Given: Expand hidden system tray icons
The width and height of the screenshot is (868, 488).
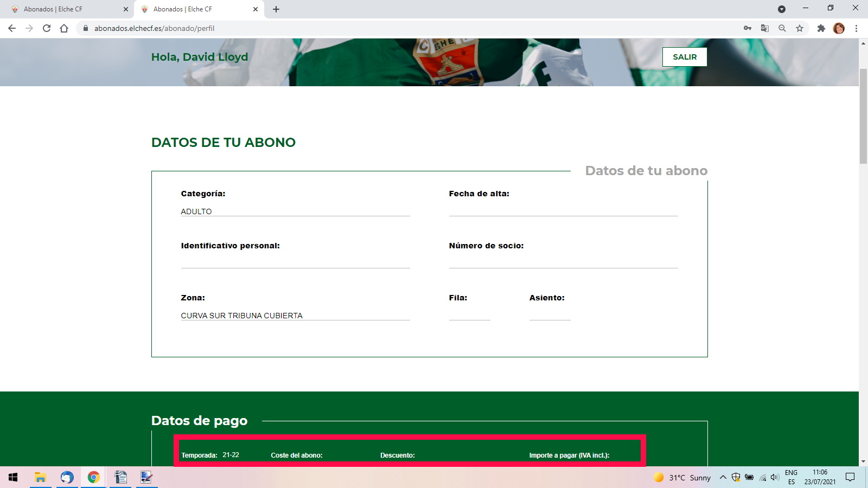Looking at the screenshot, I should coord(723,478).
